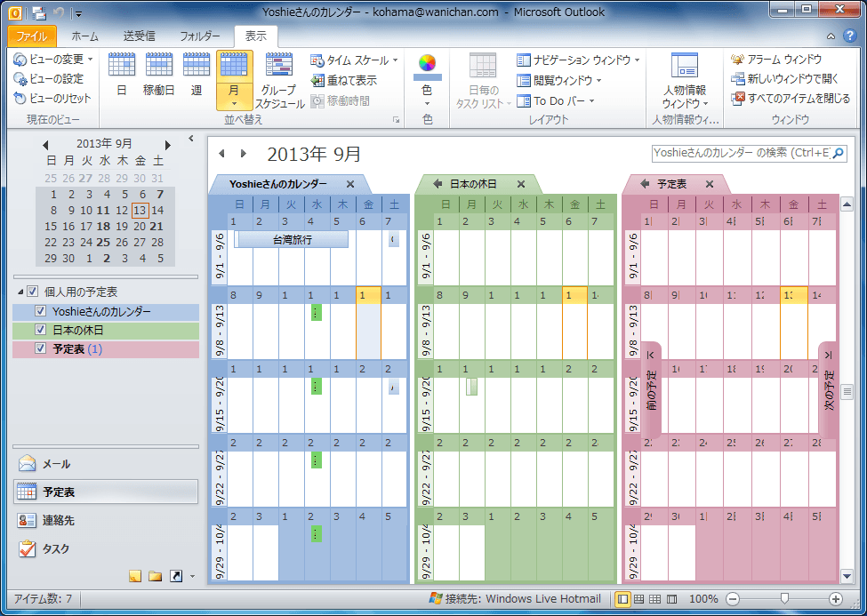The height and width of the screenshot is (616, 867).
Task: Overlay 日本の休日 using its arrow
Action: click(438, 184)
